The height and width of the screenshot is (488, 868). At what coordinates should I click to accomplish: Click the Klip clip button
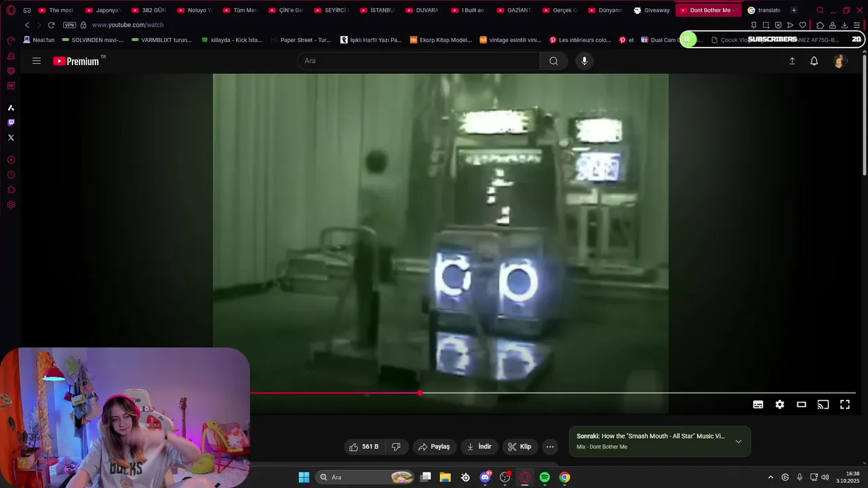(x=519, y=447)
